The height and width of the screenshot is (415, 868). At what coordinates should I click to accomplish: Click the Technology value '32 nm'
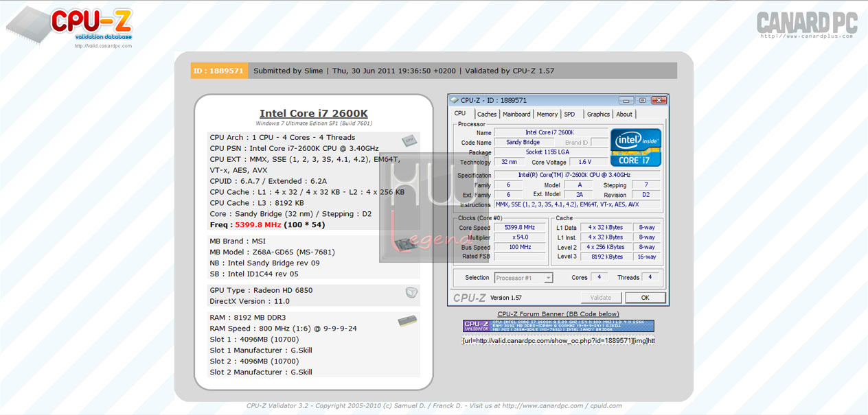coord(509,162)
